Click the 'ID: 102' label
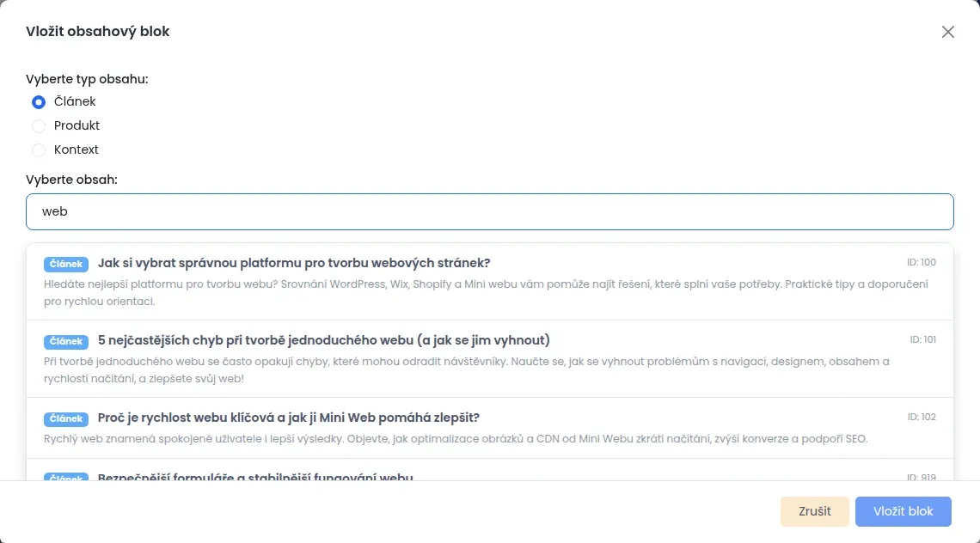980x543 pixels. (922, 418)
